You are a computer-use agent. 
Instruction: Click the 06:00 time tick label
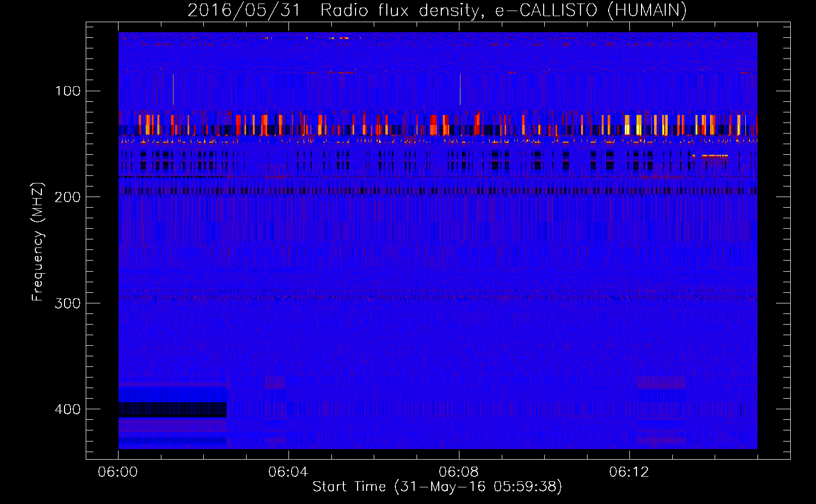(118, 472)
